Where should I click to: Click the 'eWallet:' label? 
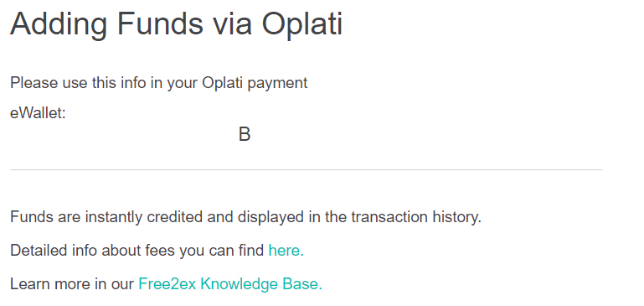(38, 112)
